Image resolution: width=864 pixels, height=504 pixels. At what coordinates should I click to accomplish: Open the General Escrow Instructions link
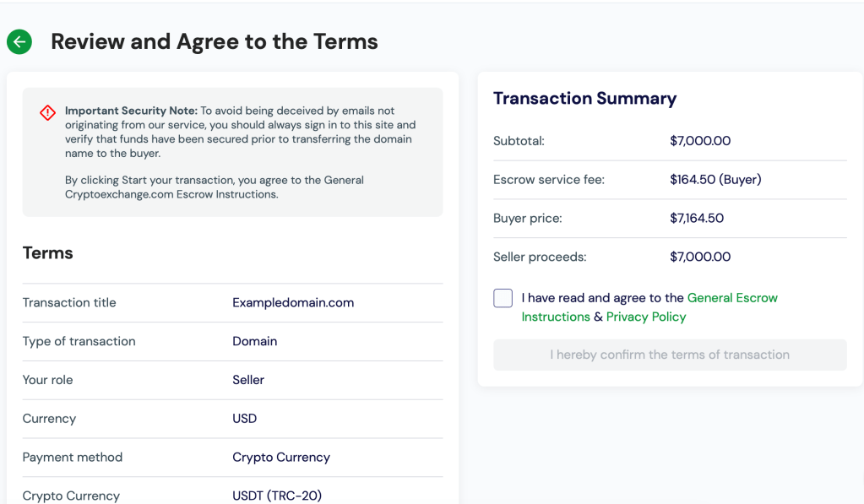(731, 298)
